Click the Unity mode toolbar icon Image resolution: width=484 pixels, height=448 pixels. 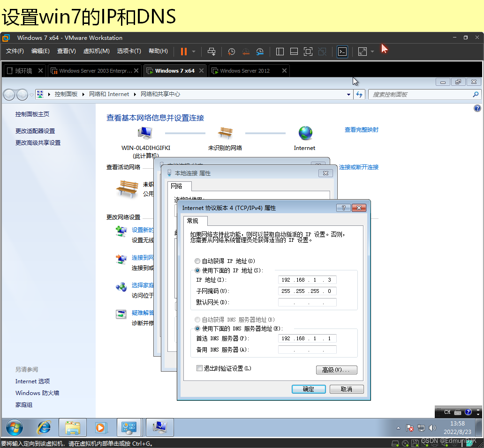click(x=322, y=52)
